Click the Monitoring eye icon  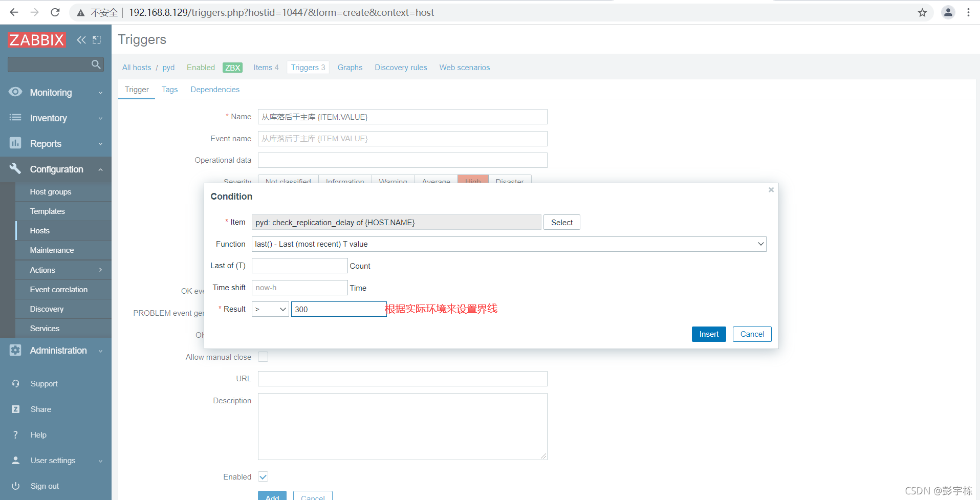click(15, 92)
